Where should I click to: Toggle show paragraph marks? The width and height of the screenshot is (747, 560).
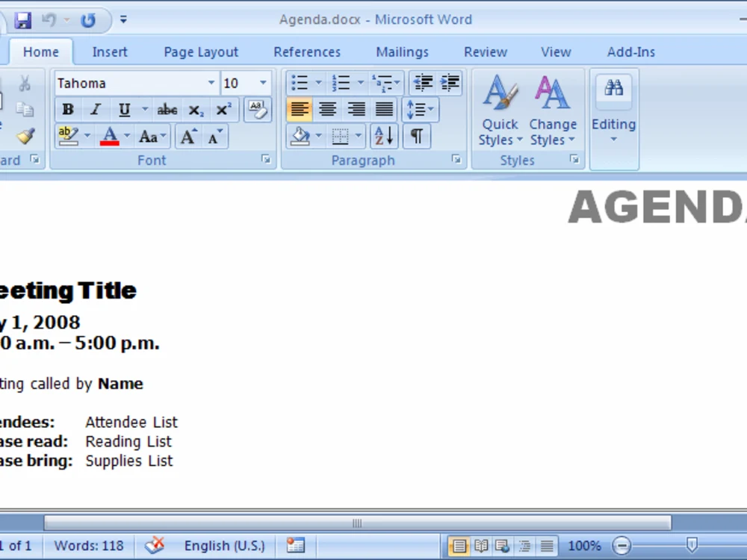[416, 136]
